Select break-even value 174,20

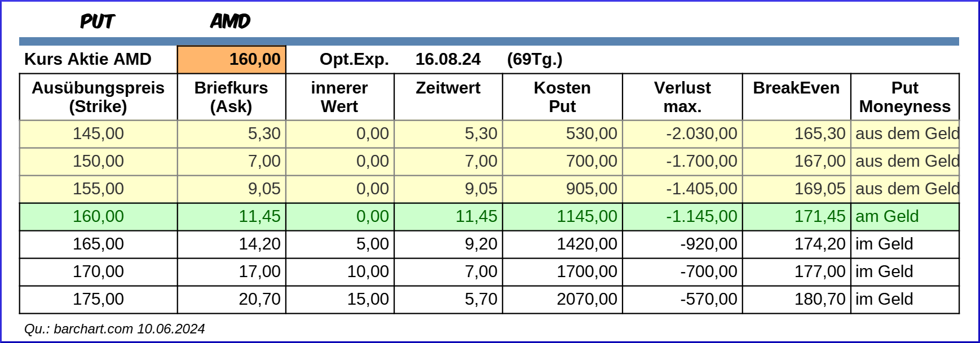[x=796, y=244]
